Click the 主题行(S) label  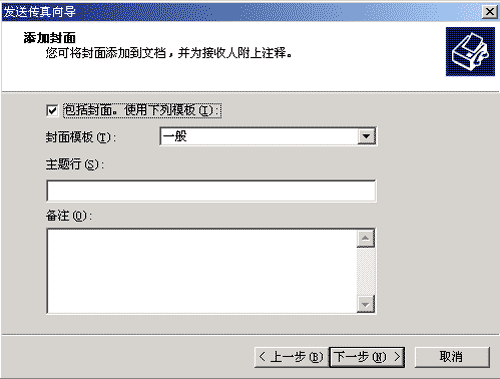tap(75, 164)
